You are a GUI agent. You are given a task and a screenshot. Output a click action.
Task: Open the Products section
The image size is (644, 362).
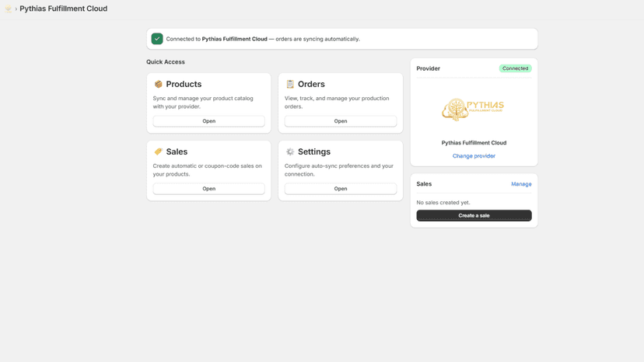coord(208,121)
